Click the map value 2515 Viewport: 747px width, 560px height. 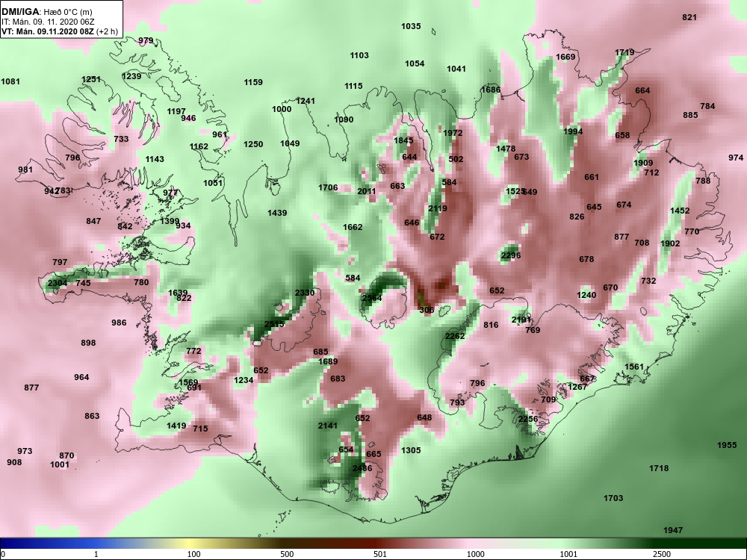pos(274,324)
